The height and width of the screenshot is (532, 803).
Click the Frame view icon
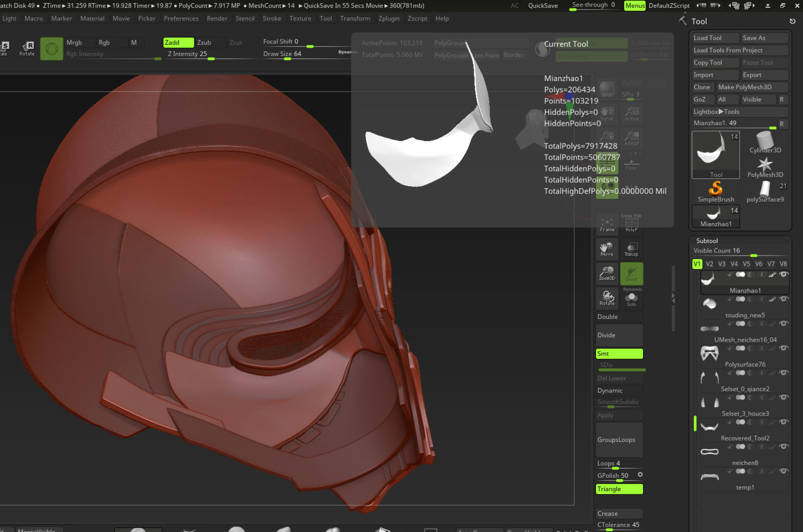pyautogui.click(x=607, y=224)
